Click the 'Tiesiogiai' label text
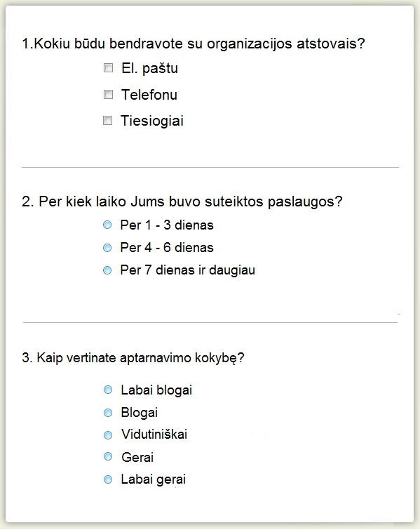Screen dimensions: 420x530 (152, 121)
